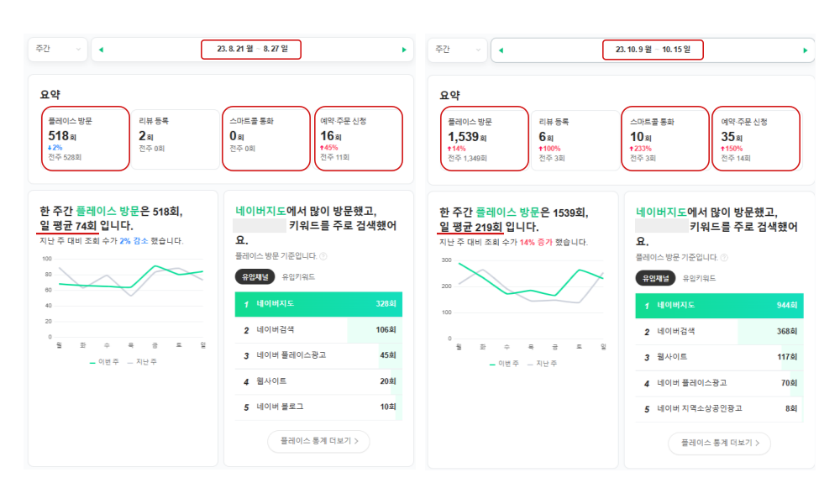Select 유입채널 tab above 328회 list
Viewport: 840px width, 504px height.
[x=255, y=278]
